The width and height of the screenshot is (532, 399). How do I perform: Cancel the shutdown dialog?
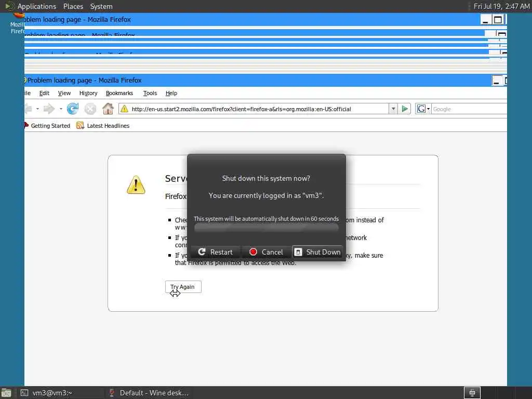point(267,252)
